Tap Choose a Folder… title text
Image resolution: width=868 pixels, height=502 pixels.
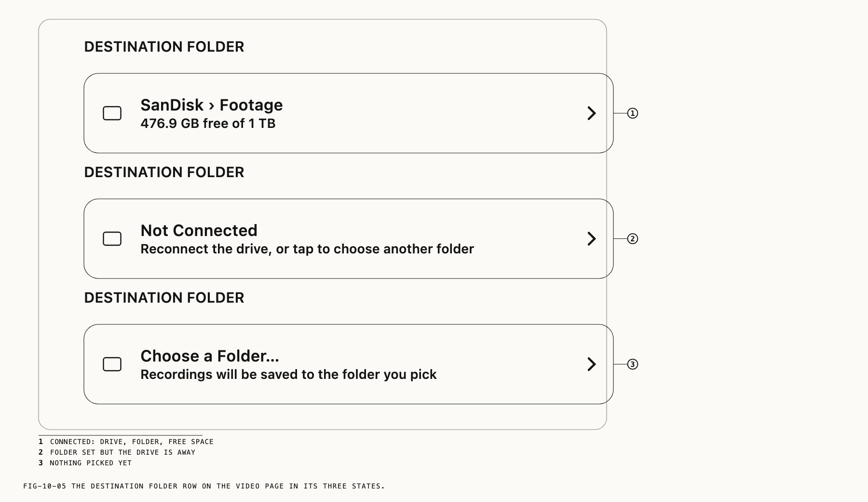(x=210, y=356)
